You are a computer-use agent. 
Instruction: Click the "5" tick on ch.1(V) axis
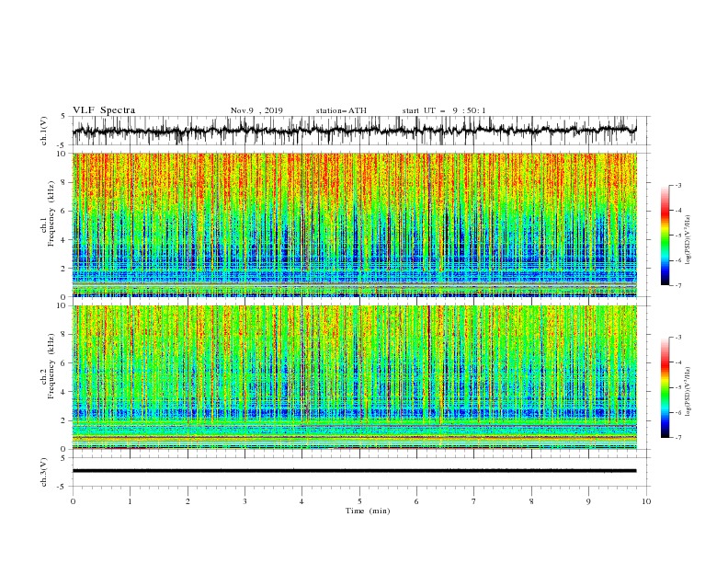[63, 117]
